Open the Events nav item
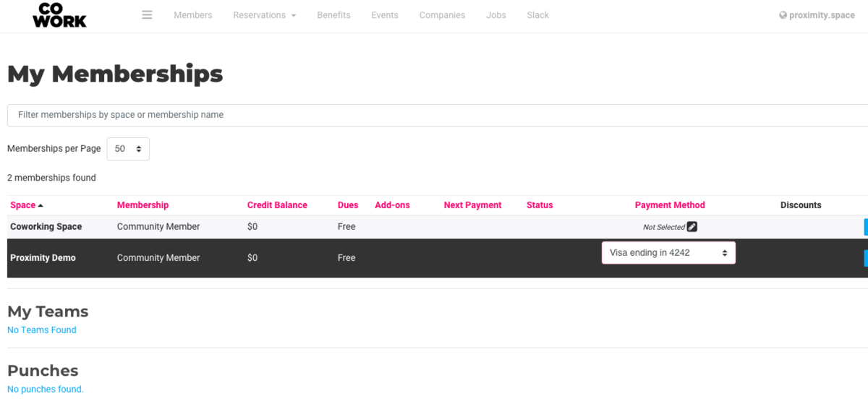 385,15
